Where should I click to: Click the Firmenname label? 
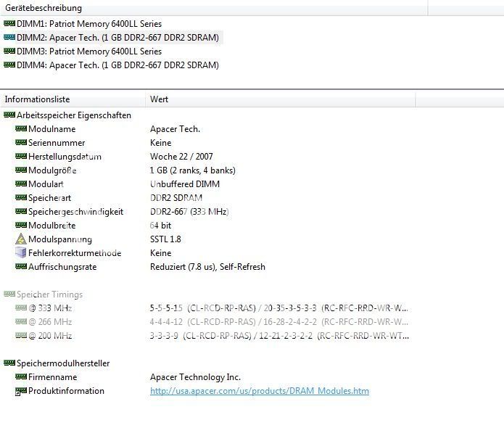tap(53, 377)
